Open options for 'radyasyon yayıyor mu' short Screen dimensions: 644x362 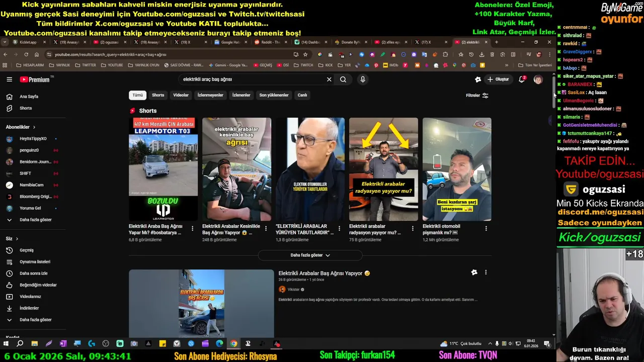pos(413,229)
